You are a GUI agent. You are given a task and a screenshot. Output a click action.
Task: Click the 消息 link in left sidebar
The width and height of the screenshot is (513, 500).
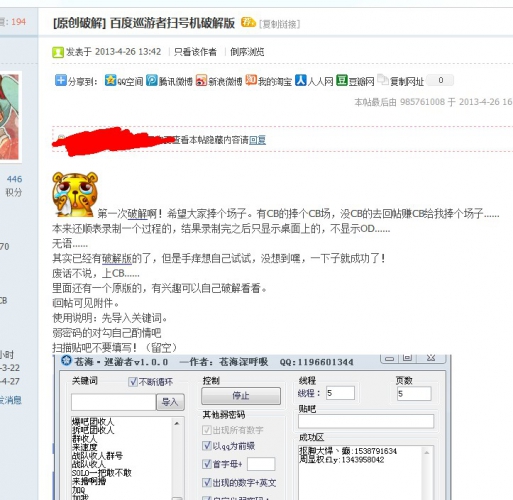pos(10,400)
